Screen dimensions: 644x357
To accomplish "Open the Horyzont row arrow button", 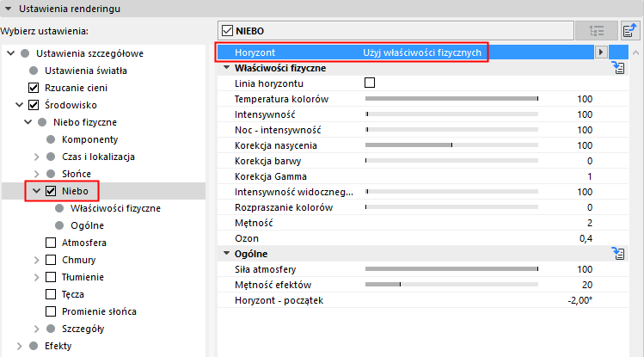I will [x=601, y=52].
